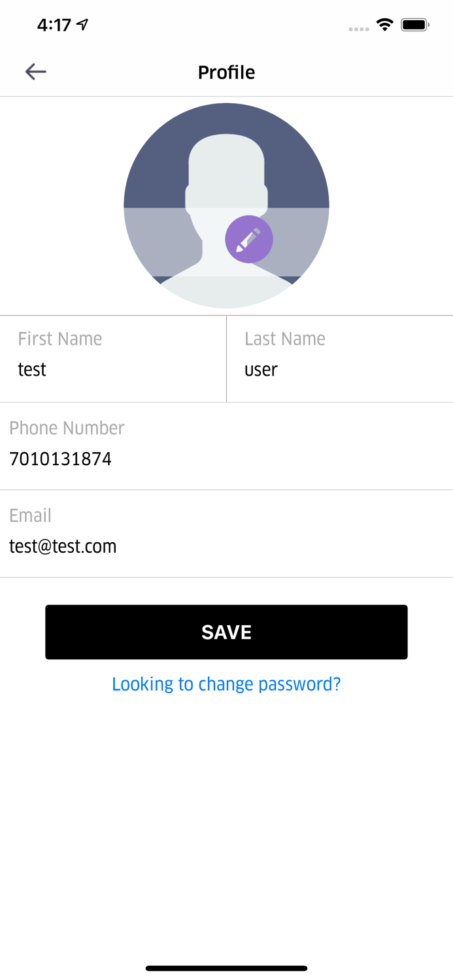This screenshot has width=453, height=980.
Task: Tap the home indicator bar
Action: click(226, 968)
